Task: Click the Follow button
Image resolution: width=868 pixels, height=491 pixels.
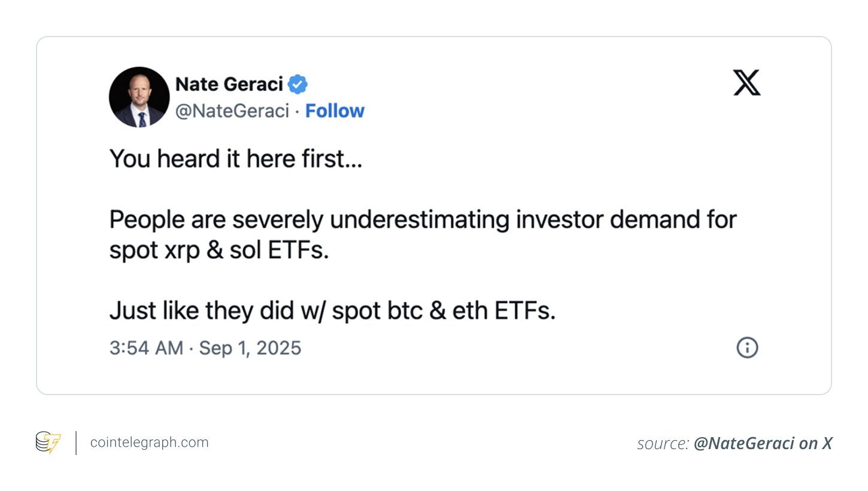Action: click(335, 111)
